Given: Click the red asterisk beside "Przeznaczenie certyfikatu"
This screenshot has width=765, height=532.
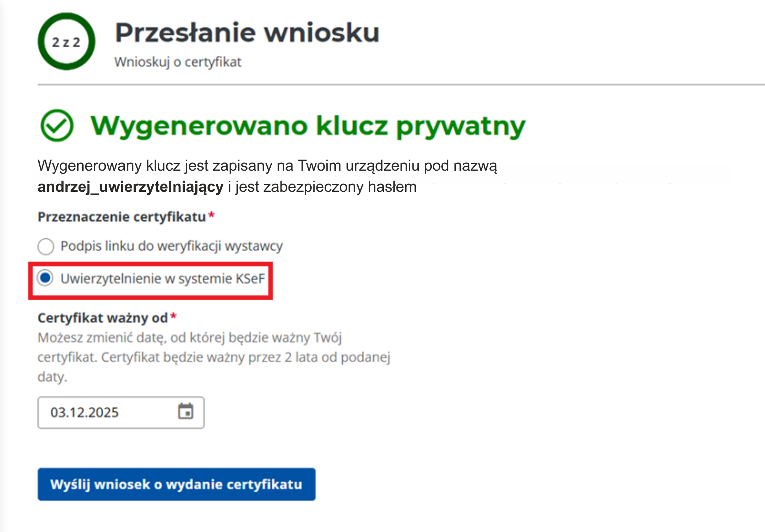Looking at the screenshot, I should pos(211,215).
